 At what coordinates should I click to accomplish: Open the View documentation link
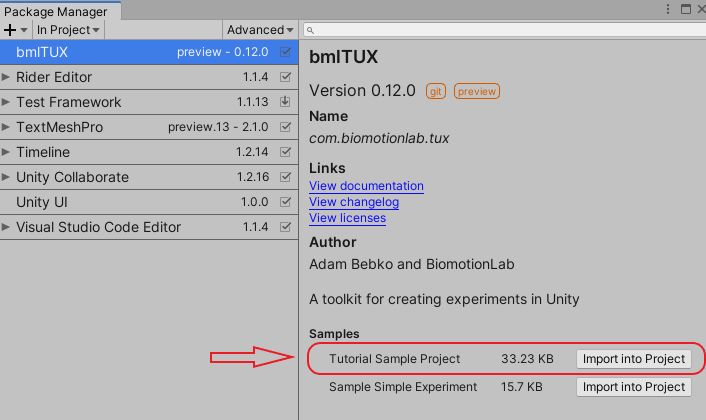pyautogui.click(x=366, y=186)
